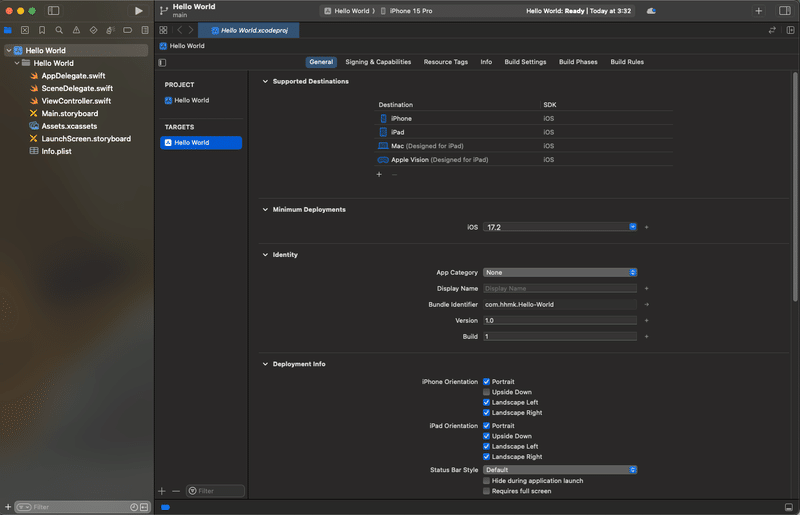This screenshot has width=800, height=515.
Task: Open the Issue navigator warning icon
Action: click(x=76, y=30)
